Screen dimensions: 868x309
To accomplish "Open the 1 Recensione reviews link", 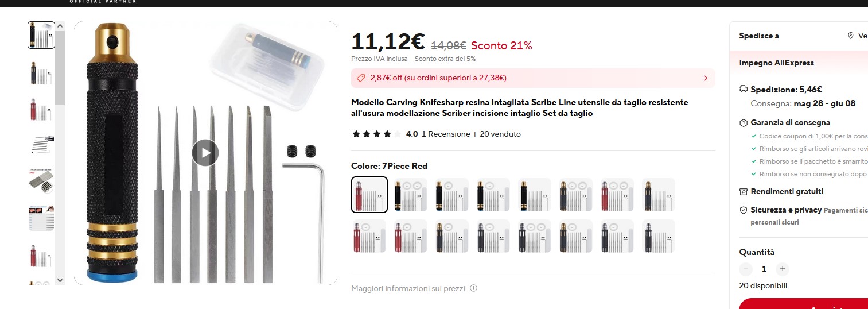I will pyautogui.click(x=446, y=134).
